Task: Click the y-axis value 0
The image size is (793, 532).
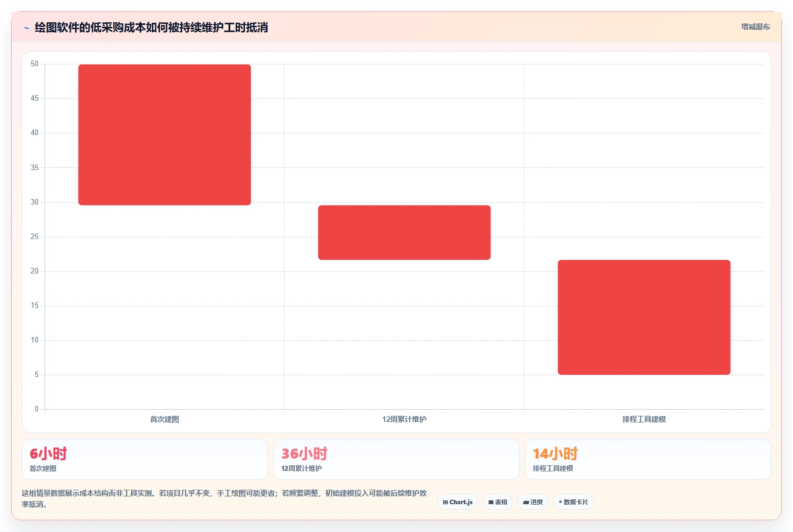Action: pyautogui.click(x=37, y=409)
